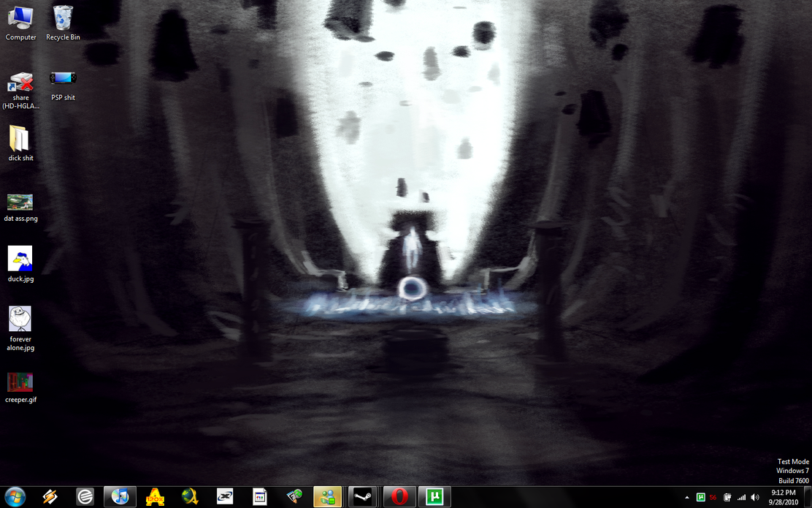Switch to Windows Live Messenger taskbar button
812x508 pixels.
point(327,497)
